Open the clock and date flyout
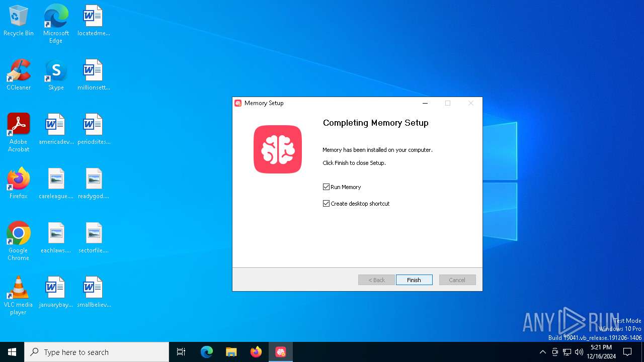The image size is (644, 362). 601,352
